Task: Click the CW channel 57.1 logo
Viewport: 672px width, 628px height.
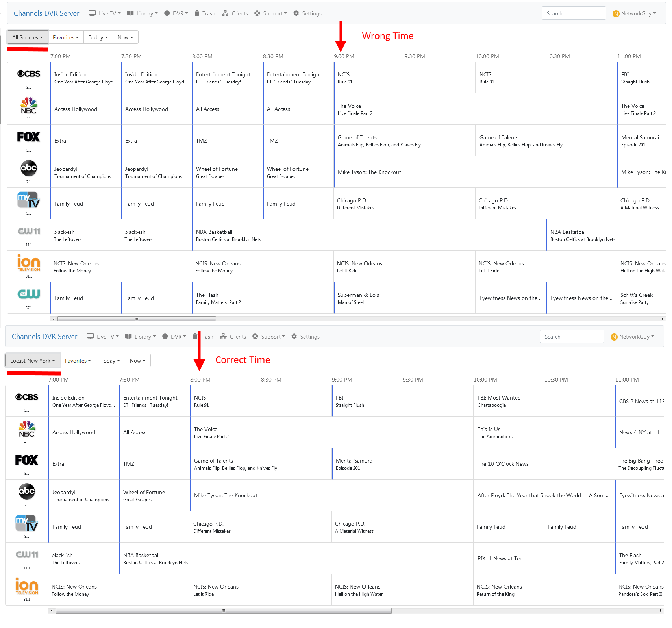Action: click(x=28, y=294)
